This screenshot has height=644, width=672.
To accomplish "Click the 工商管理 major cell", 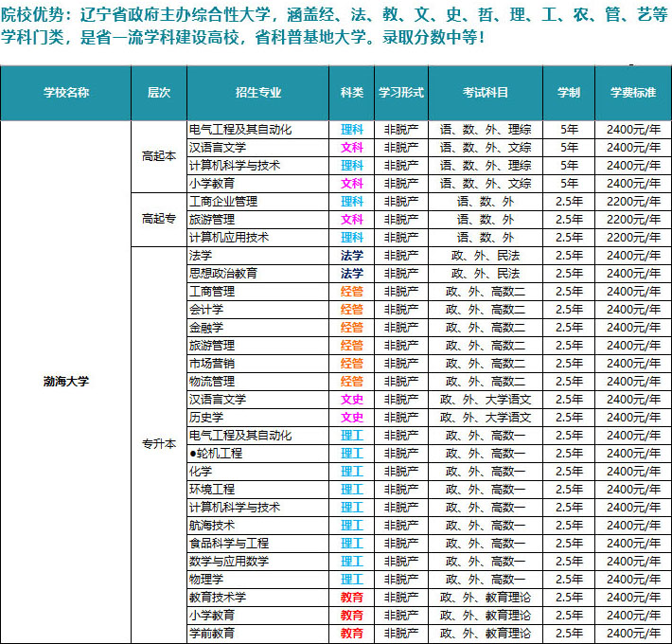I will click(x=258, y=292).
